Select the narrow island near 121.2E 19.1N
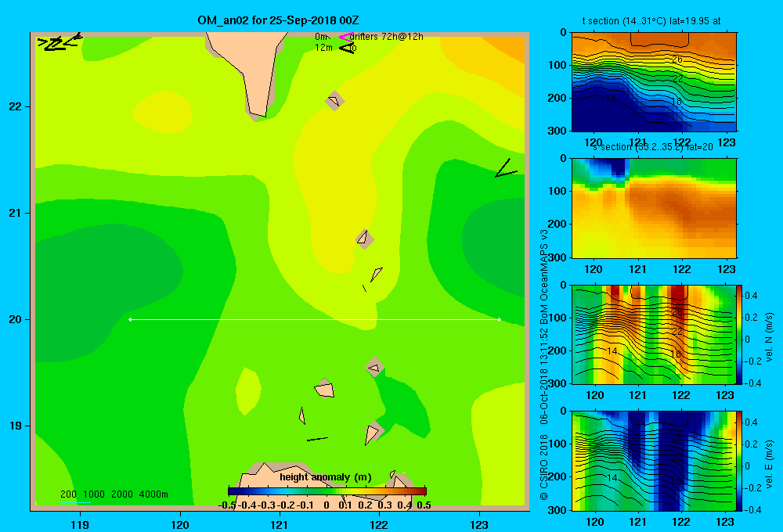Image resolution: width=783 pixels, height=532 pixels. click(302, 415)
